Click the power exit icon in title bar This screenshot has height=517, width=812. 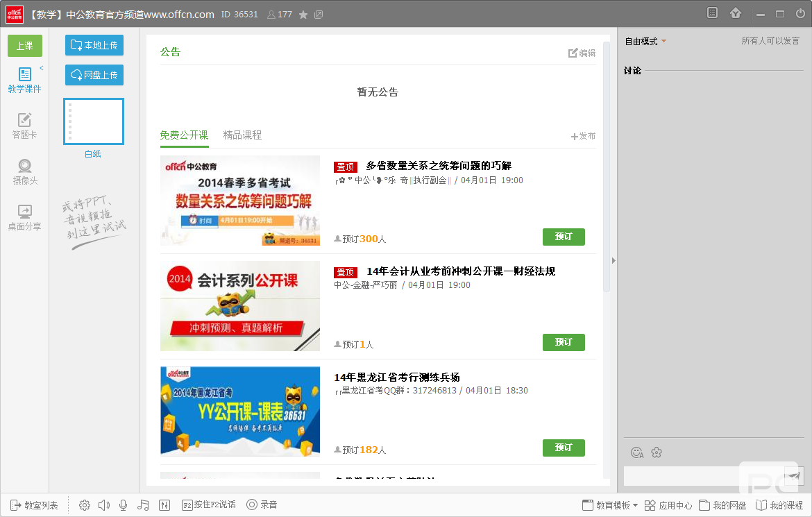pos(801,13)
